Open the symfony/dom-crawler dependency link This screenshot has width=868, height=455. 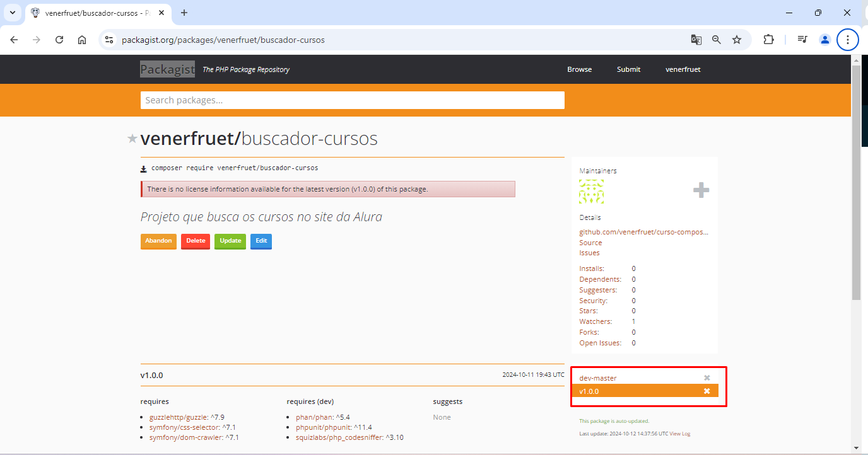(185, 437)
